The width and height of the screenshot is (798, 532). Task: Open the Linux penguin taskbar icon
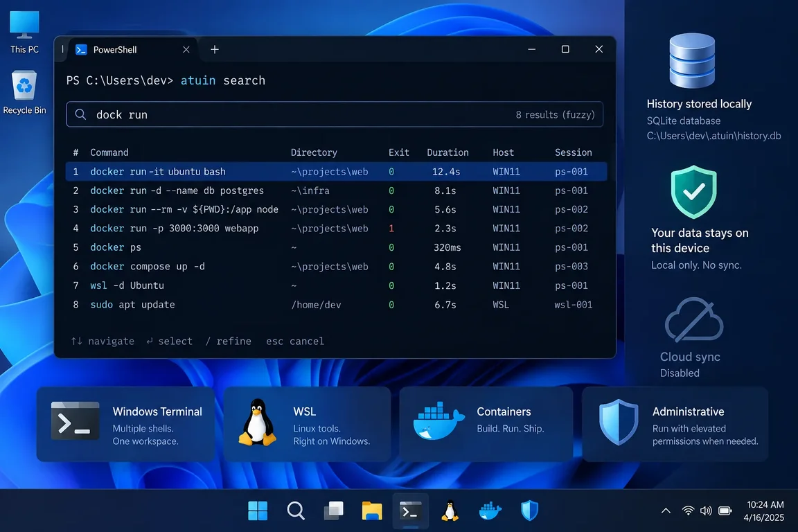tap(450, 511)
